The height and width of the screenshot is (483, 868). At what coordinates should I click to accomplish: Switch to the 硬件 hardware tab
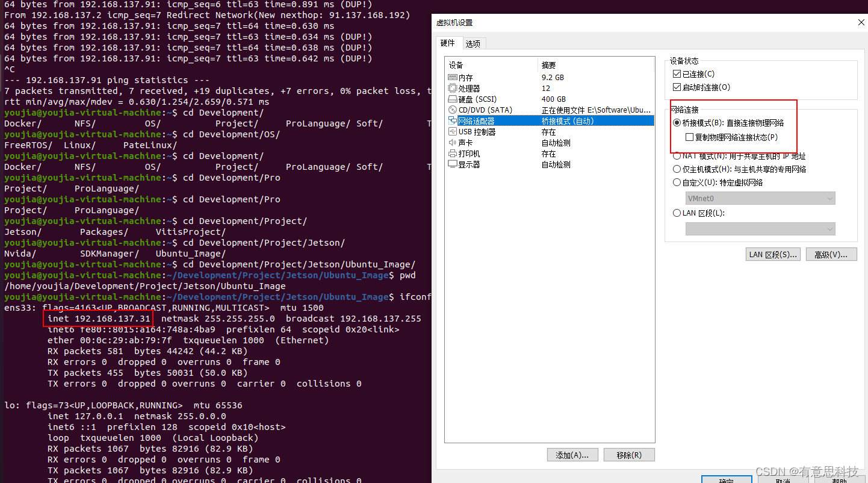tap(448, 43)
